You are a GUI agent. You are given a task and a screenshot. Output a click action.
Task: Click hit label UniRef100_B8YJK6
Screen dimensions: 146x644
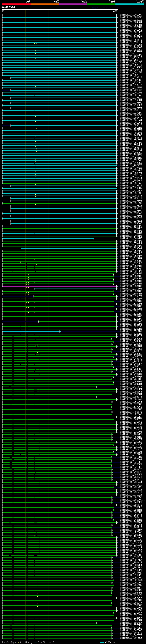click(131, 80)
